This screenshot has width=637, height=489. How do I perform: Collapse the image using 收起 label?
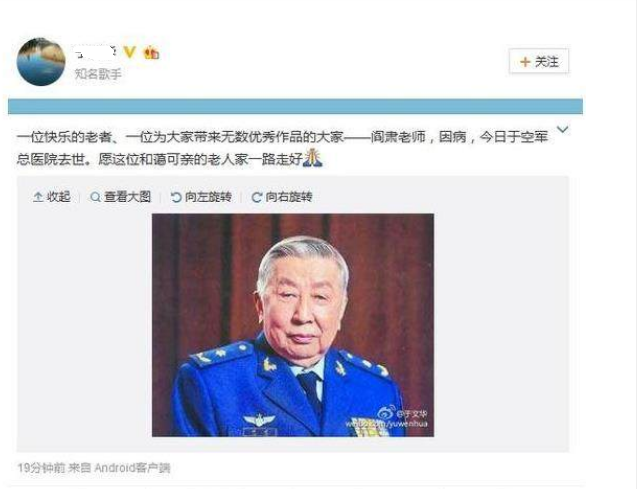point(58,197)
